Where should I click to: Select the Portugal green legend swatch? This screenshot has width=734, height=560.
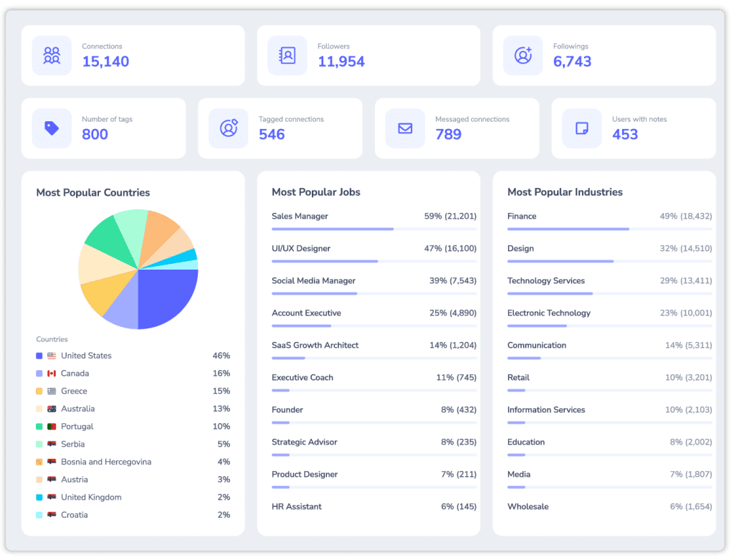(39, 427)
